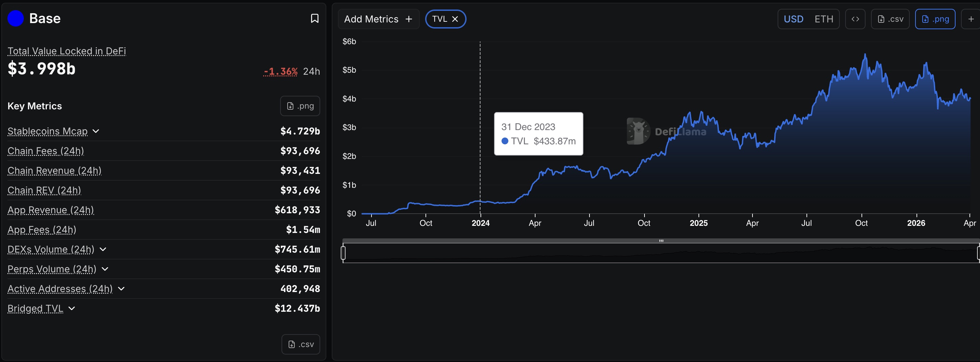Select USD as the chart currency
Screen dimensions: 980x362
coord(794,19)
